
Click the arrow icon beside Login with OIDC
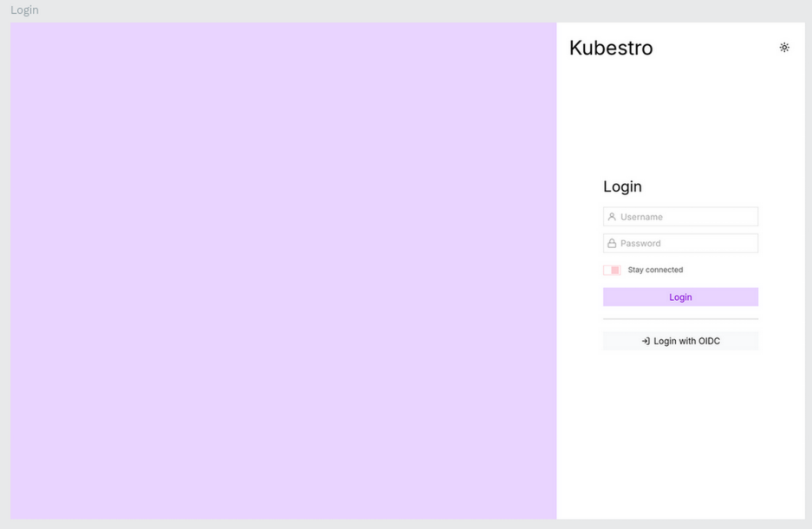(x=646, y=342)
